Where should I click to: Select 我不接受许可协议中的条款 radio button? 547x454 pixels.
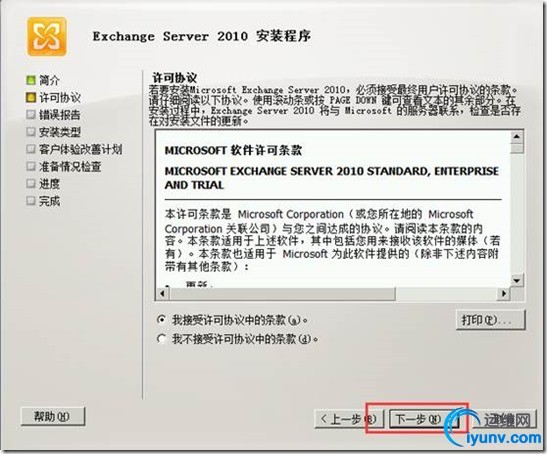tap(161, 338)
